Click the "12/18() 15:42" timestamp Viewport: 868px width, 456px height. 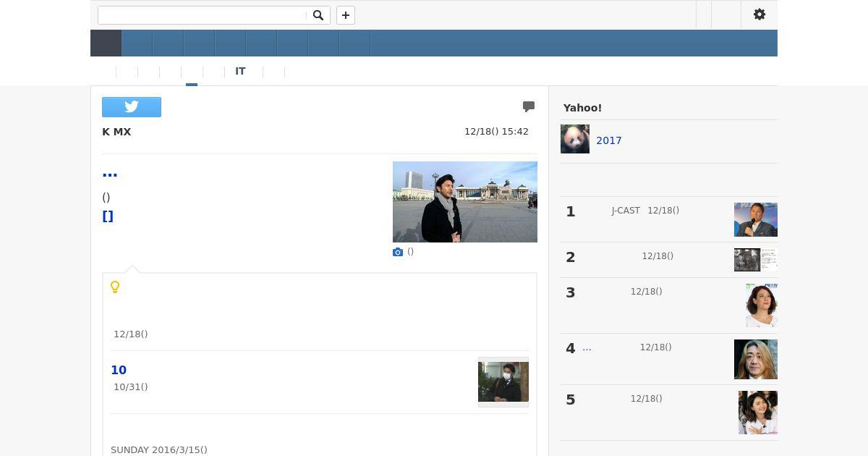click(x=496, y=132)
